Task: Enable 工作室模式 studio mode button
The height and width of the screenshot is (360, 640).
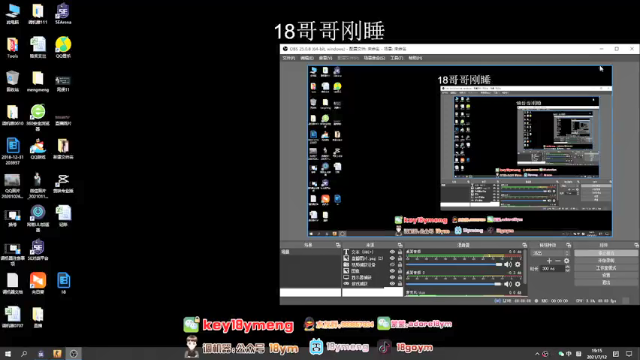Action: (x=606, y=268)
